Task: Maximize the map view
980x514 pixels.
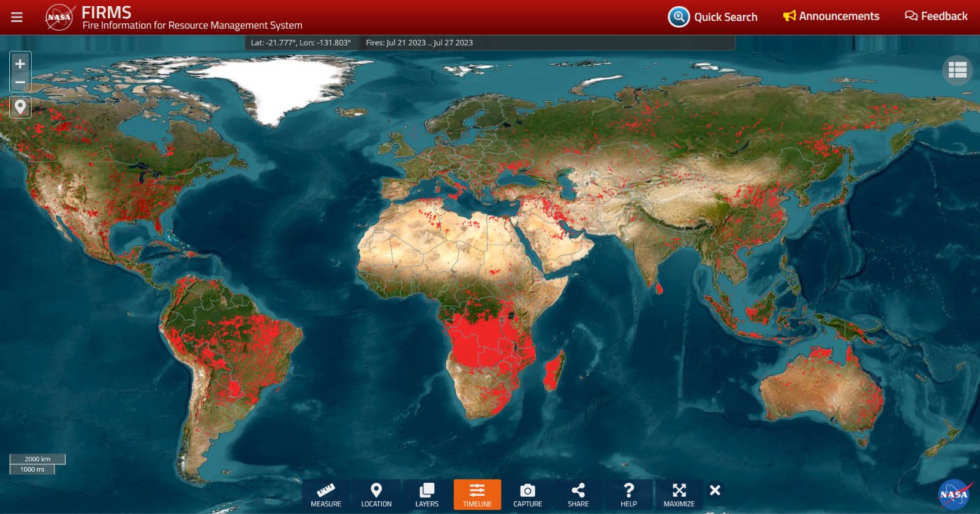Action: click(679, 495)
